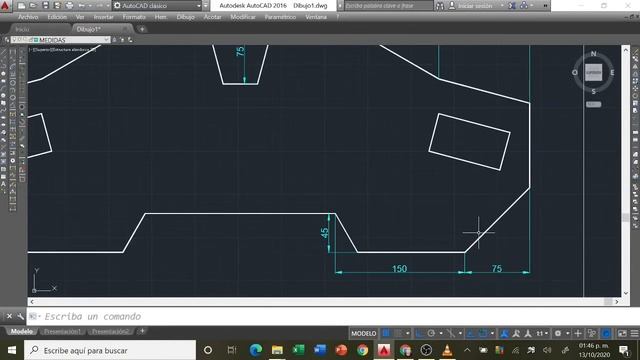Toggle 2D object snap in the status bar
The width and height of the screenshot is (640, 360).
[483, 333]
